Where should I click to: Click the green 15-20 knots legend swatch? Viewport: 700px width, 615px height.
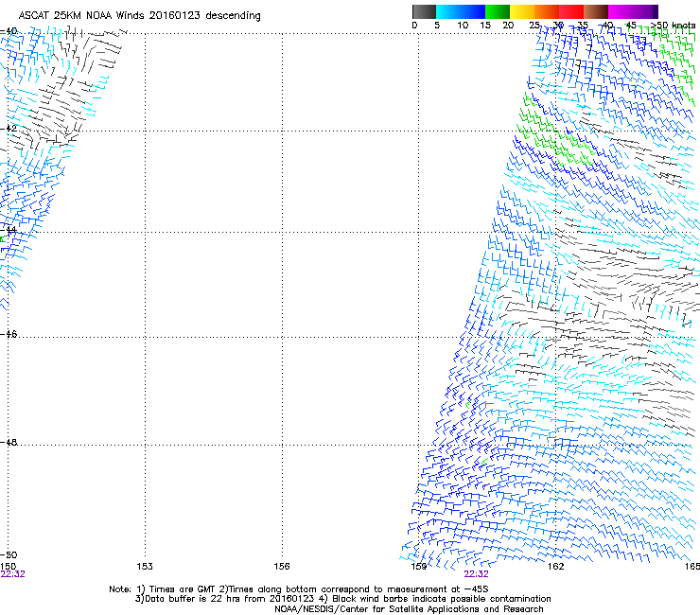498,11
